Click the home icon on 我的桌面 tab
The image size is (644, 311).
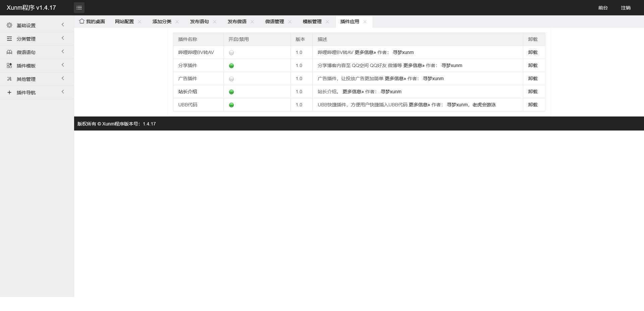click(82, 21)
